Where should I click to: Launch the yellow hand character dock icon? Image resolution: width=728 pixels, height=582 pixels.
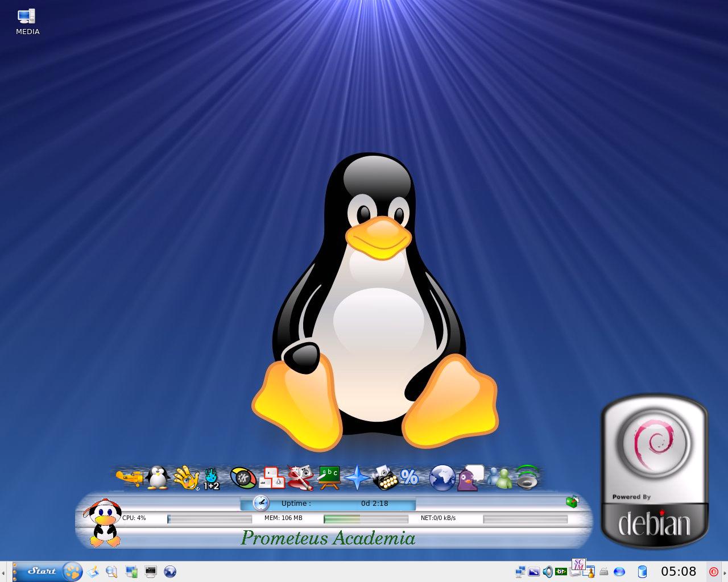pos(185,478)
